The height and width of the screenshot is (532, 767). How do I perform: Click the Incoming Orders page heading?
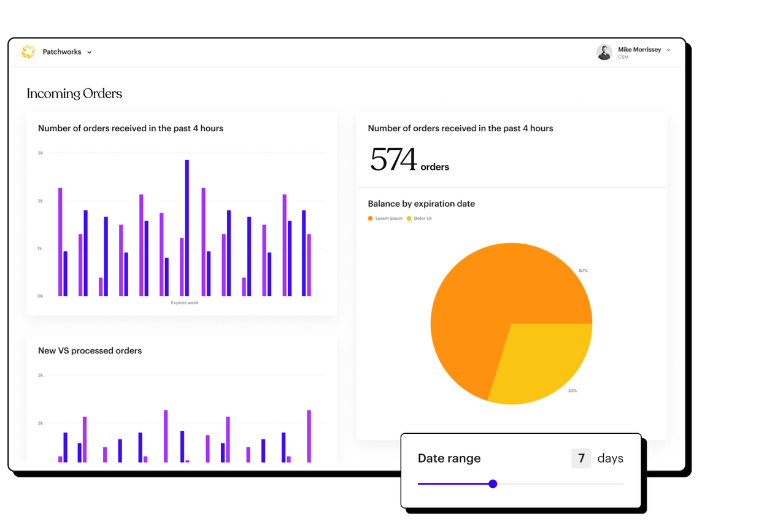click(74, 93)
